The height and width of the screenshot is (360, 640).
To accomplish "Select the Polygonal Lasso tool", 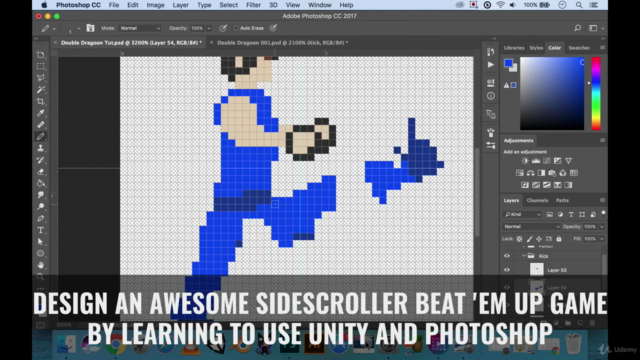I will point(40,78).
